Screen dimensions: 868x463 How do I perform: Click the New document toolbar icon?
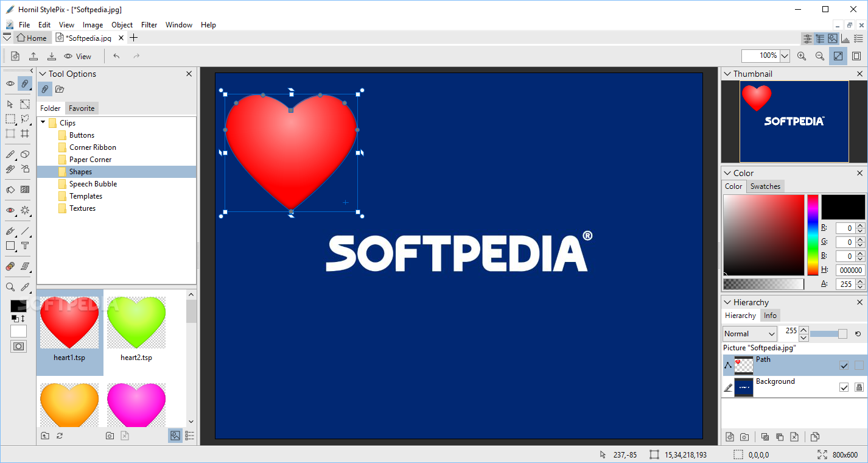click(x=15, y=56)
